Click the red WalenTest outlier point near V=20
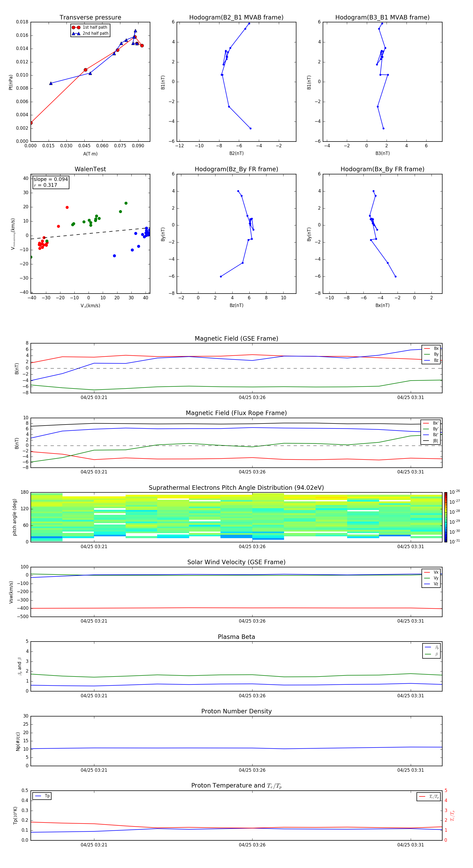 [x=67, y=208]
